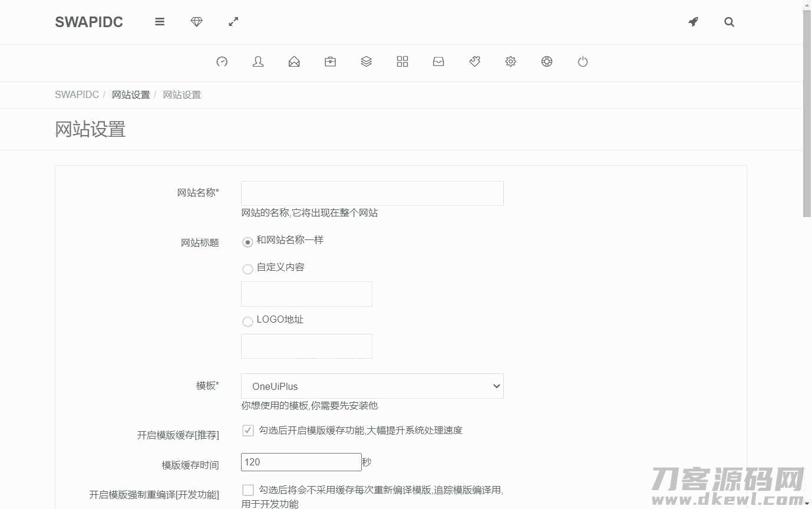Image resolution: width=812 pixels, height=509 pixels.
Task: Enable the 开启模版强制重编译 checkbox
Action: pos(248,490)
